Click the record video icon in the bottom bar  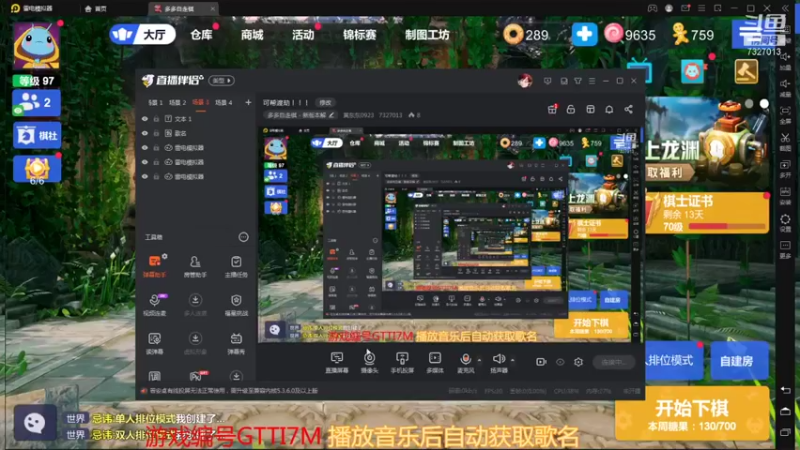(x=541, y=362)
